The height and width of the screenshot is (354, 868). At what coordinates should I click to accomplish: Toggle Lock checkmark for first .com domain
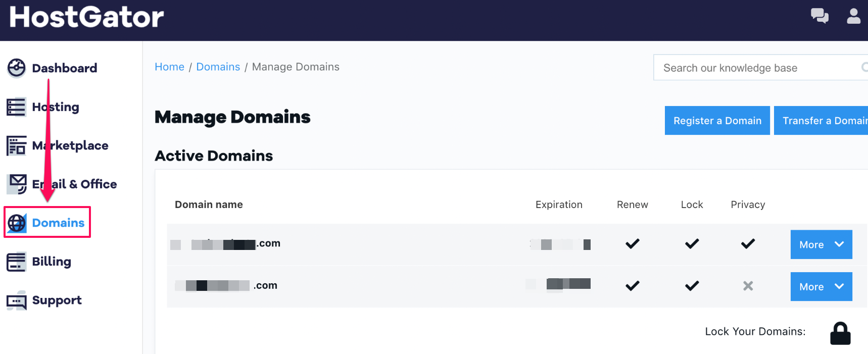point(692,244)
